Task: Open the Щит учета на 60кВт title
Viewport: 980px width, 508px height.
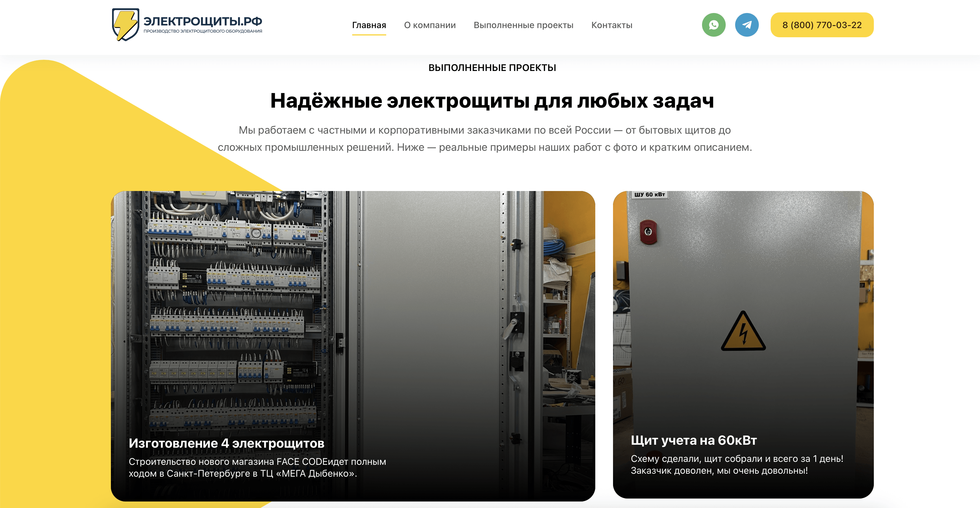Action: pos(693,440)
